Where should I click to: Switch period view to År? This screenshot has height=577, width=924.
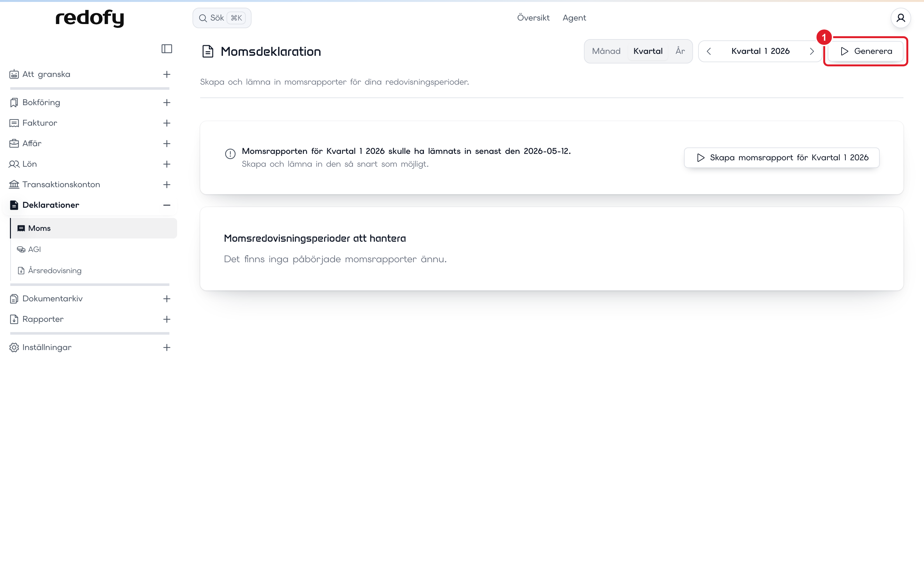(680, 51)
